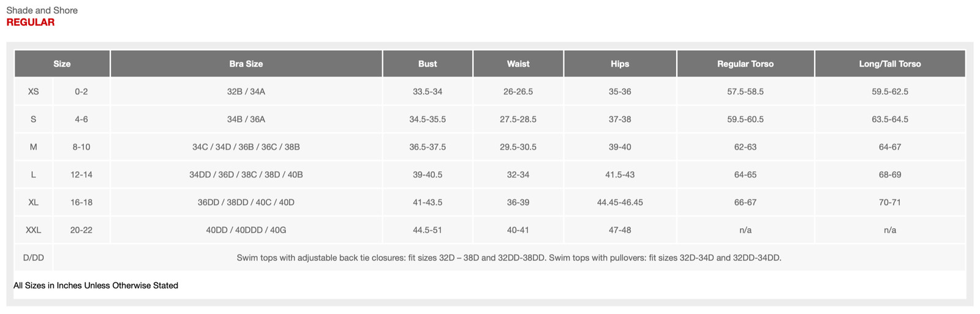Click the Regular Torso column header
The image size is (980, 314).
(x=745, y=64)
